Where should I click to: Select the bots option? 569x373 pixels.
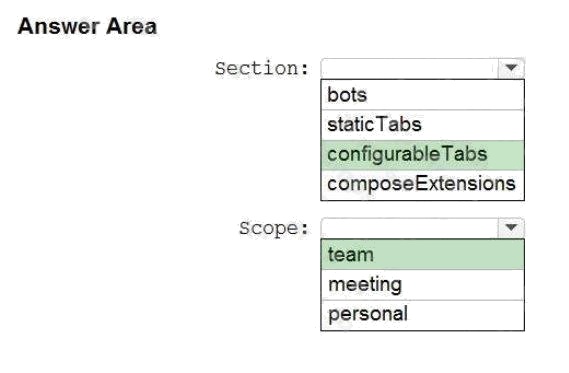[422, 95]
